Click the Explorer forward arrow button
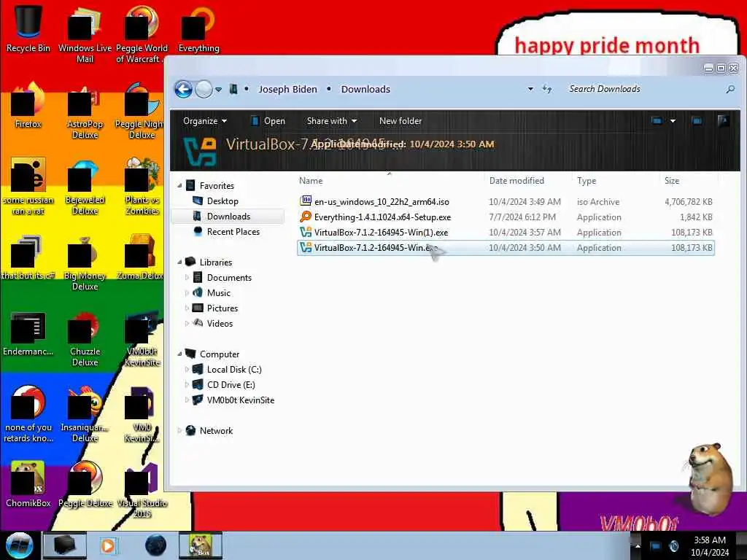 click(204, 89)
